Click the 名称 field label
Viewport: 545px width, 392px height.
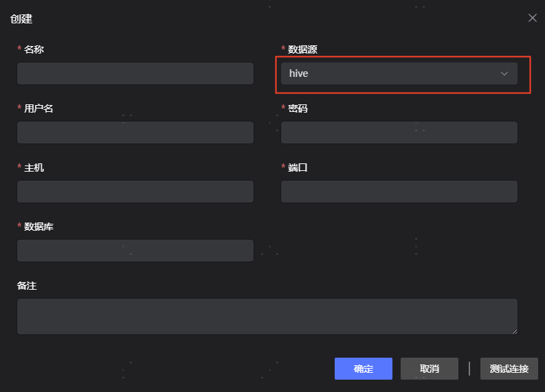[34, 49]
